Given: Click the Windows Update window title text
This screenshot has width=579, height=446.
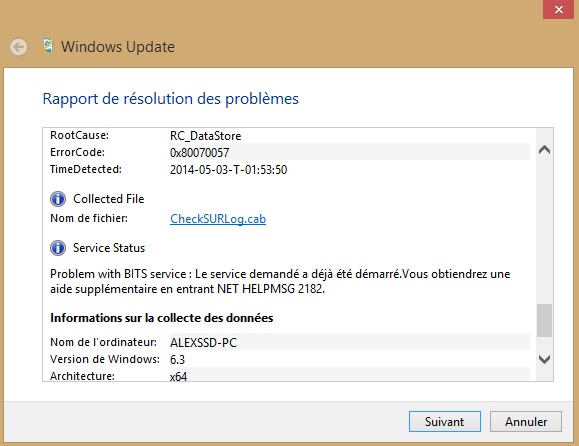Looking at the screenshot, I should coord(118,47).
